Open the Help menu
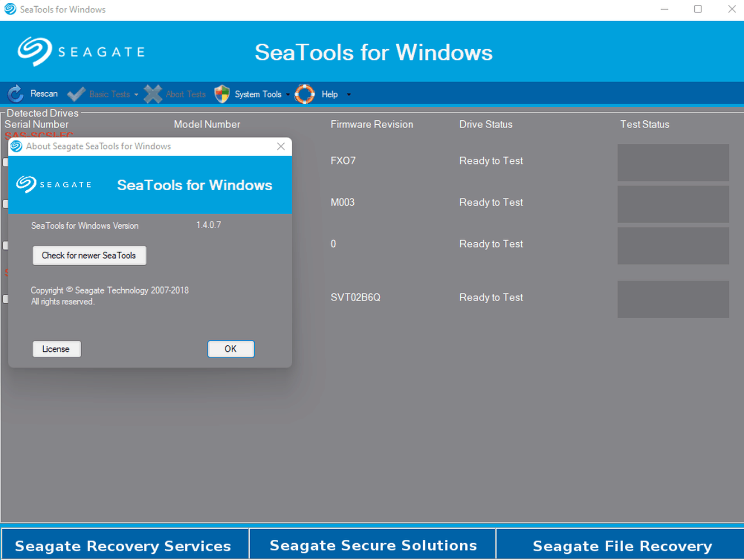This screenshot has height=560, width=744. [x=330, y=94]
